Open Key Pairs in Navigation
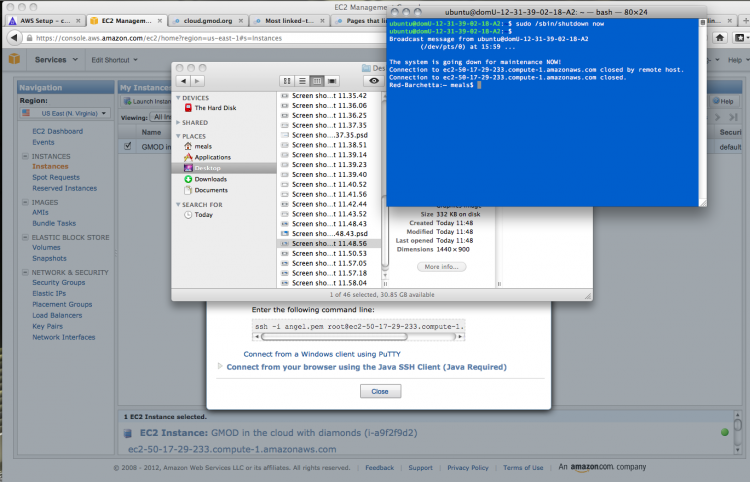 [x=47, y=327]
